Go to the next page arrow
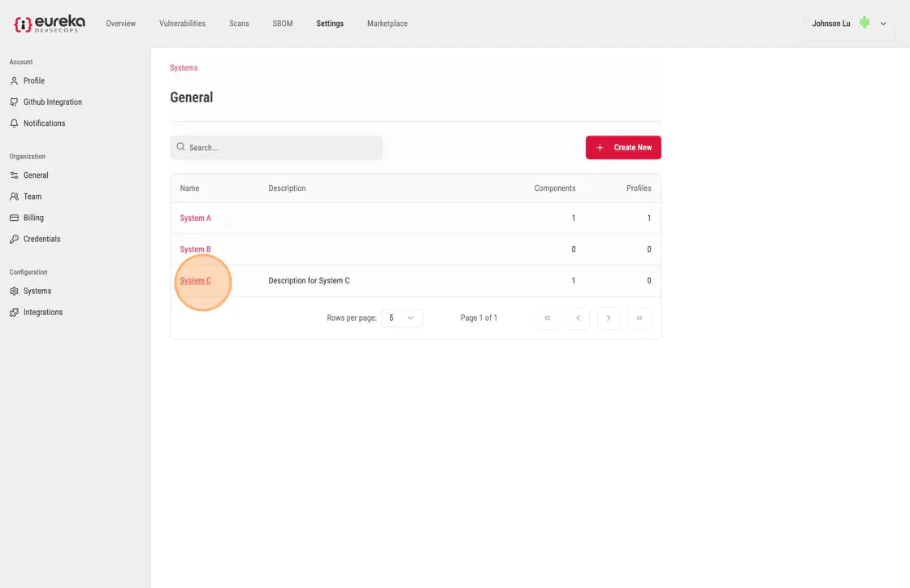The image size is (910, 588). [609, 318]
